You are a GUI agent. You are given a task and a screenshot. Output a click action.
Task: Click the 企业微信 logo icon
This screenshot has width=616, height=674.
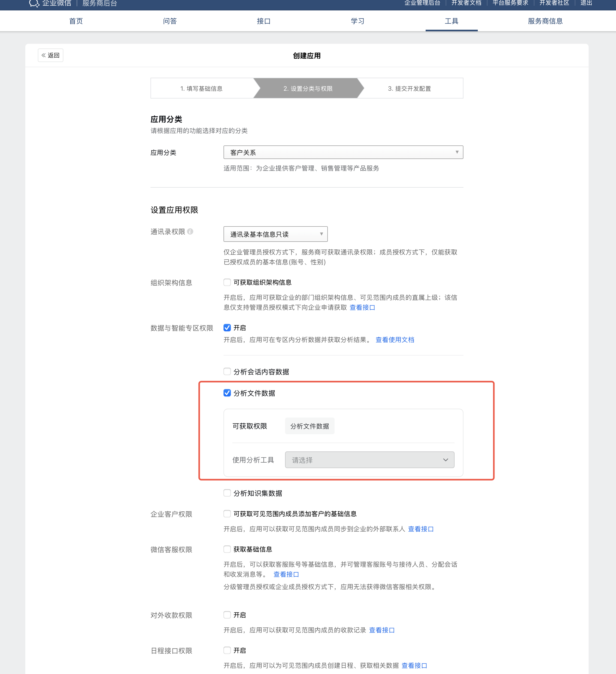[x=34, y=3]
